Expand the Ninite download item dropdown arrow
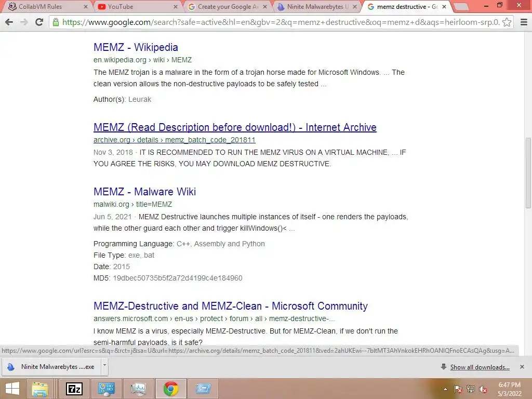 (x=104, y=366)
